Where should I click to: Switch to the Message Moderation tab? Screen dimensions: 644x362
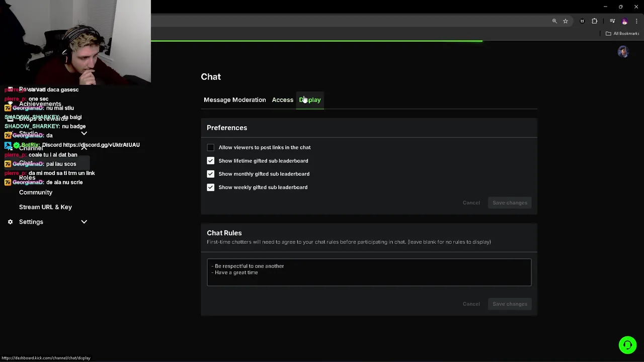click(234, 100)
